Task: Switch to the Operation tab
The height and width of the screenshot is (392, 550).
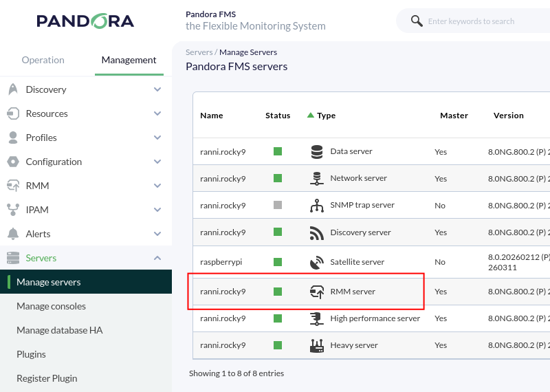Action: pos(43,60)
